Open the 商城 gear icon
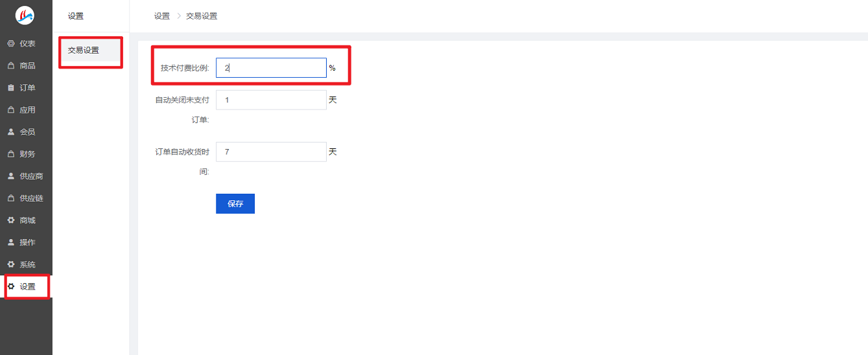This screenshot has width=868, height=355. pos(10,220)
